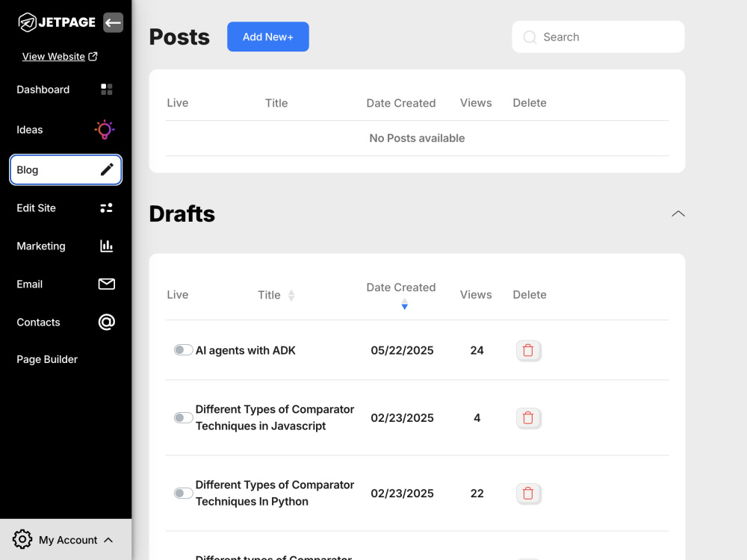Click the Drafts table Live header
Screen dimensions: 747x560
178,295
